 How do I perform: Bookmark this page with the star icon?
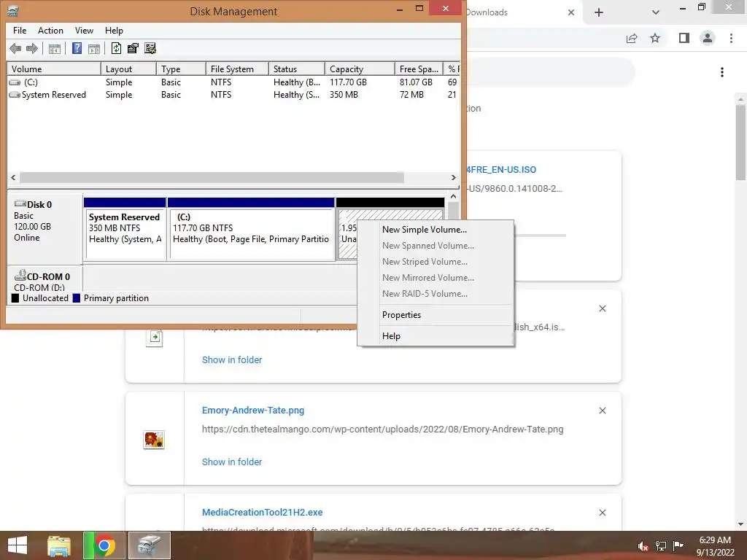[x=655, y=38]
